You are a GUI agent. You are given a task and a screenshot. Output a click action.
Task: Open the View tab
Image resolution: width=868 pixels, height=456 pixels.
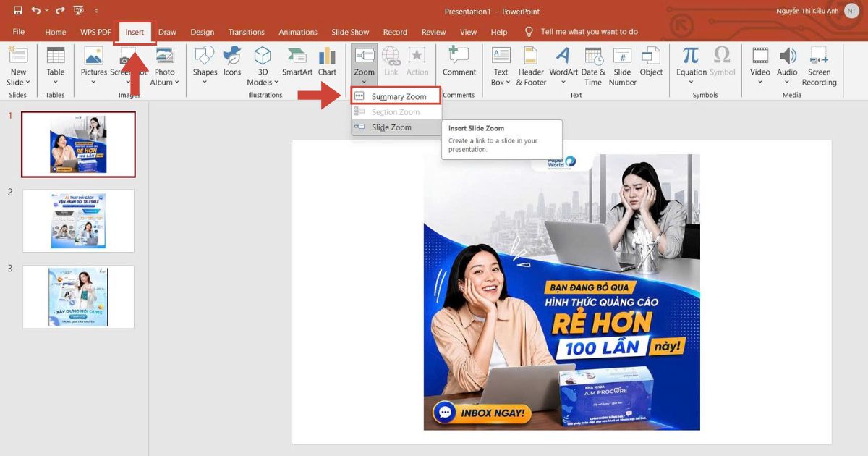click(x=469, y=32)
